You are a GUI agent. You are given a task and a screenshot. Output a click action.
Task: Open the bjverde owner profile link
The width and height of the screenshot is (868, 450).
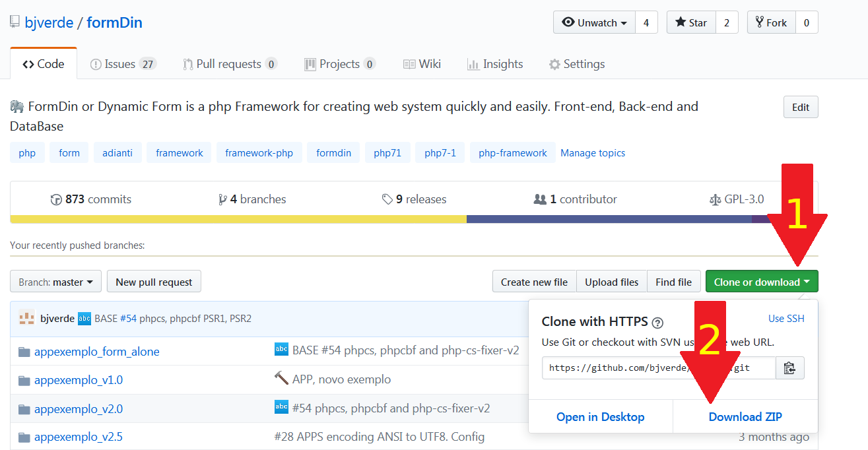(49, 23)
